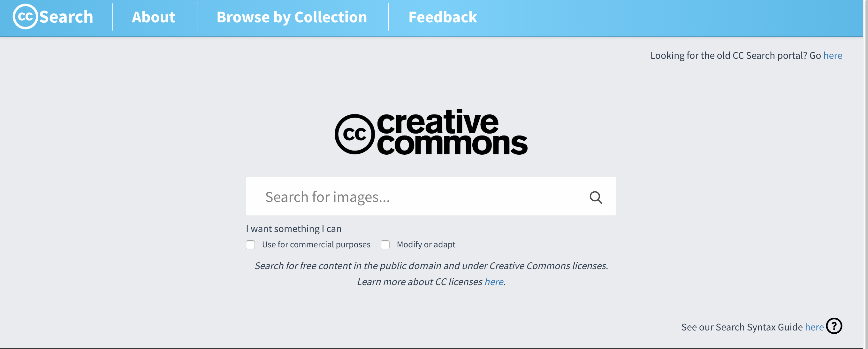
Task: Go to the Feedback navigation item
Action: 442,17
